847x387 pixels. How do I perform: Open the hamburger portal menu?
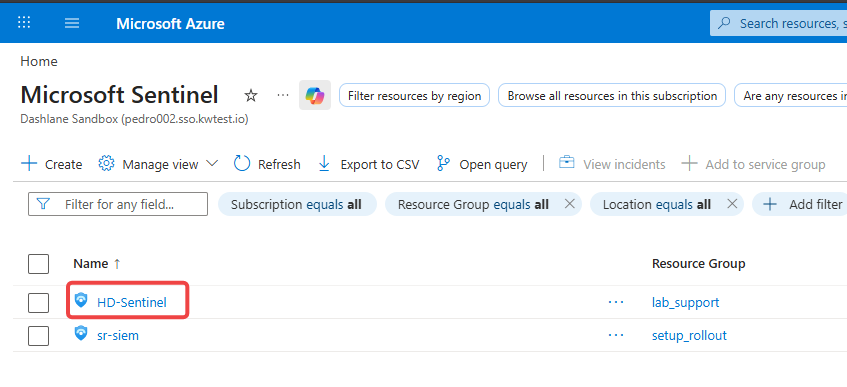[x=72, y=23]
